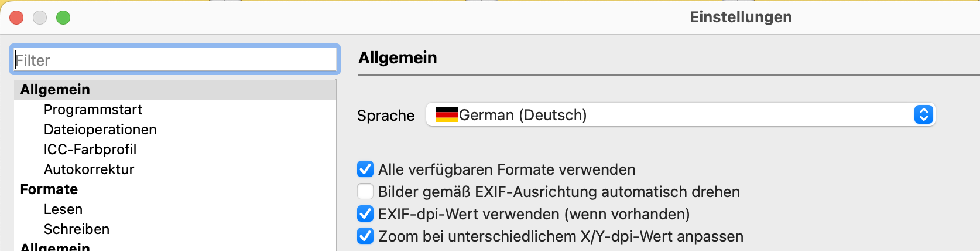Open Autokorrektur settings entry
The height and width of the screenshot is (251, 980).
coord(89,169)
